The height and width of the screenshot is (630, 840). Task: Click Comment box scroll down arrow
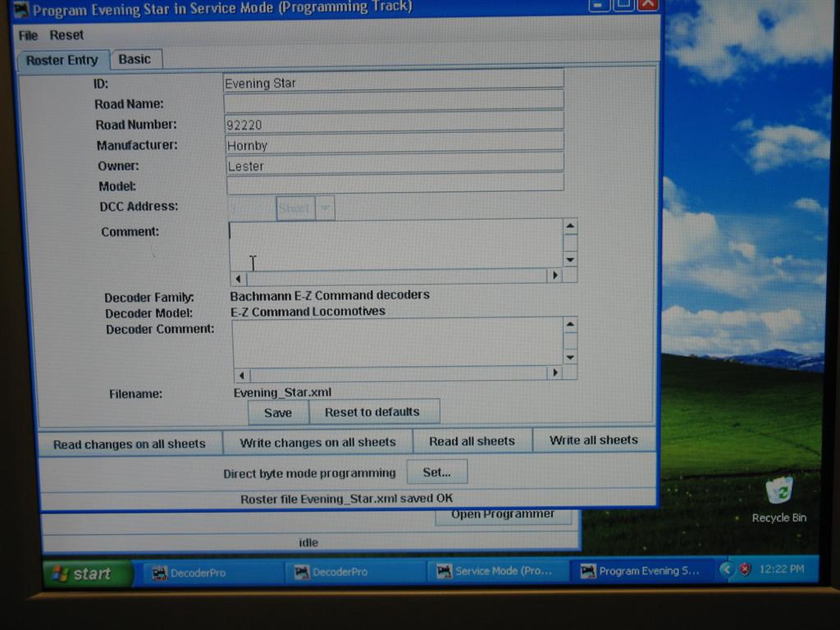pyautogui.click(x=570, y=260)
